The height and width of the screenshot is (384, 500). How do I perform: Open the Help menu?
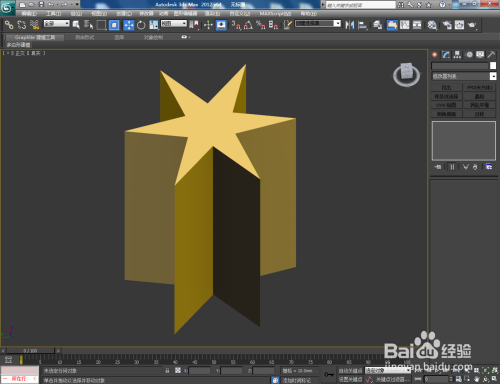[x=308, y=14]
